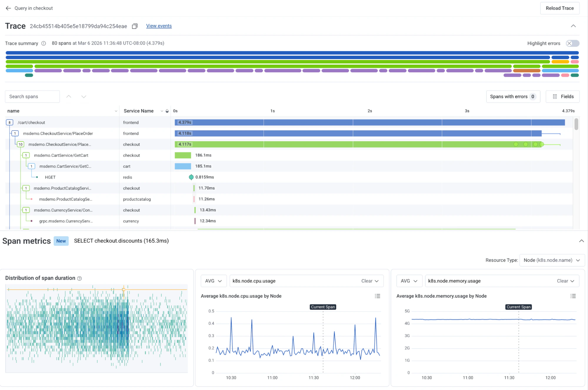The height and width of the screenshot is (390, 588).
Task: Open the memory usage chart legend icon
Action: [x=573, y=296]
